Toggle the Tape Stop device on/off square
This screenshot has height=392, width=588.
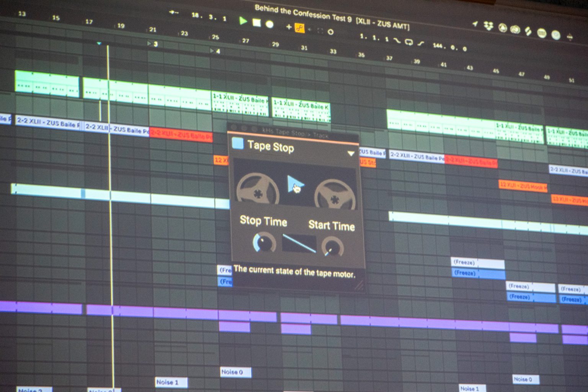pyautogui.click(x=237, y=143)
